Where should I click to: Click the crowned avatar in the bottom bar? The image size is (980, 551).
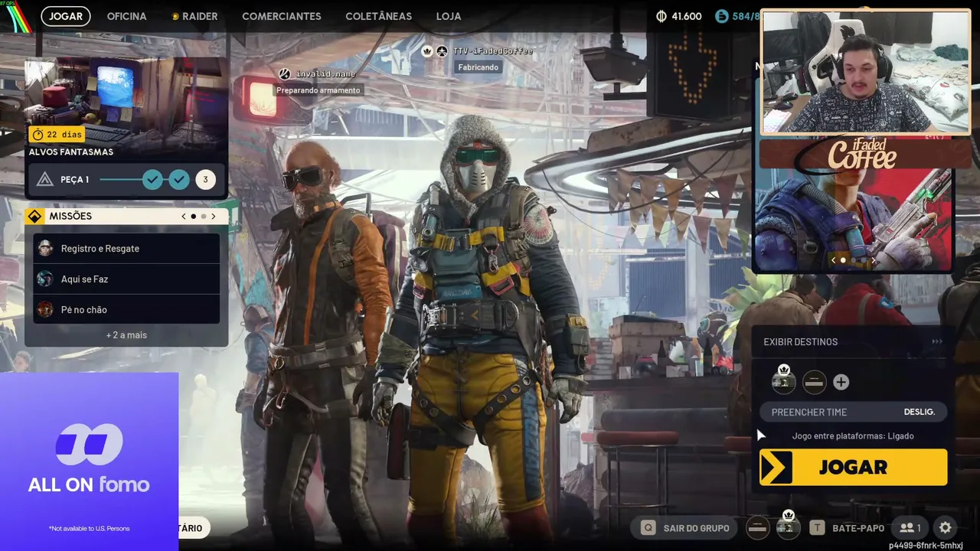(788, 526)
